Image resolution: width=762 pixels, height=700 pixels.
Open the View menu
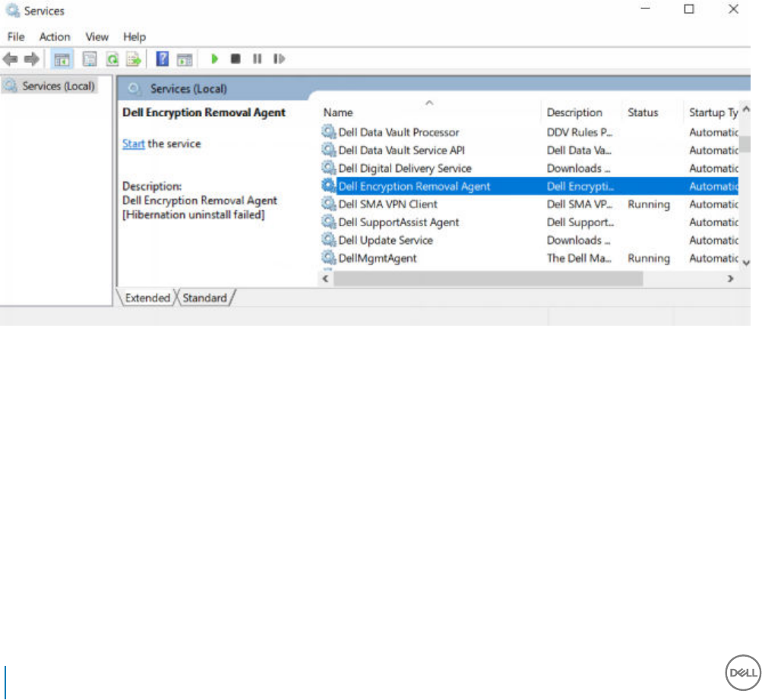tap(96, 37)
